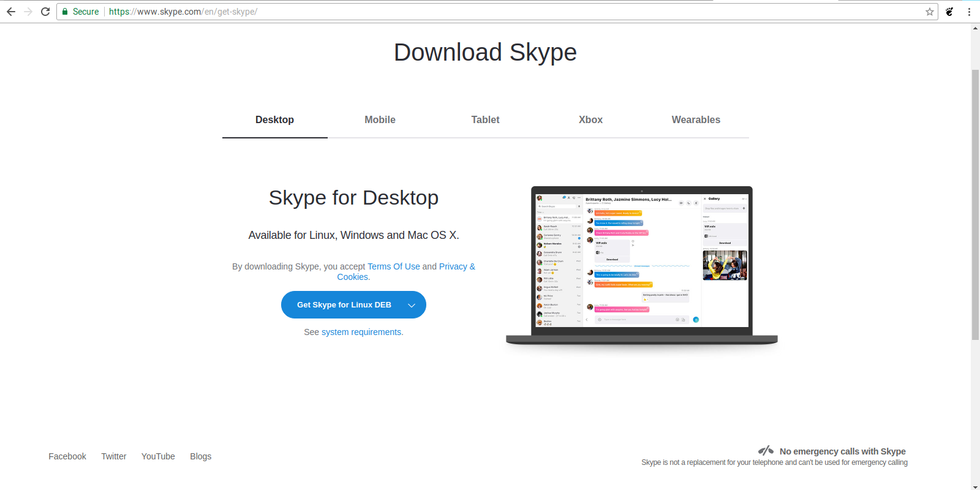Click Get Skype for Linux DEB button
The height and width of the screenshot is (490, 980).
coord(344,305)
